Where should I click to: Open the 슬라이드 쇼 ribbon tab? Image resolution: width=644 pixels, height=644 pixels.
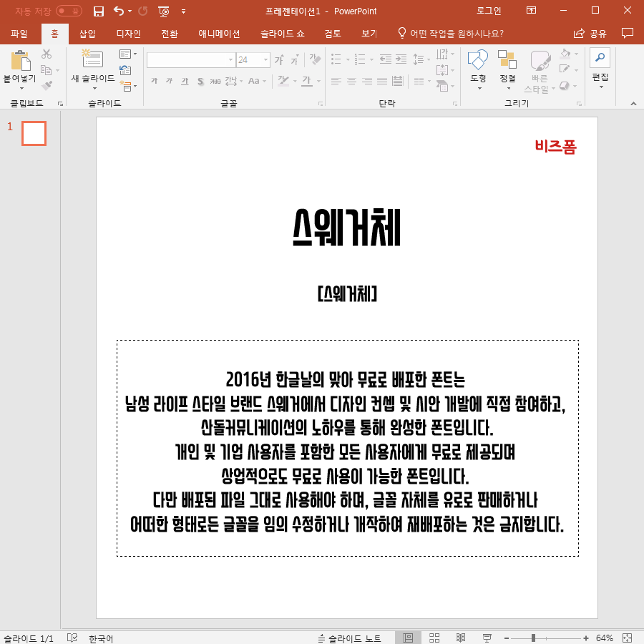pos(284,34)
